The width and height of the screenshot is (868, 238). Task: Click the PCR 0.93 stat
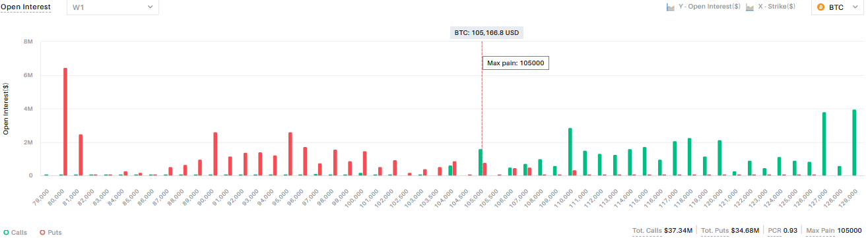click(x=784, y=231)
